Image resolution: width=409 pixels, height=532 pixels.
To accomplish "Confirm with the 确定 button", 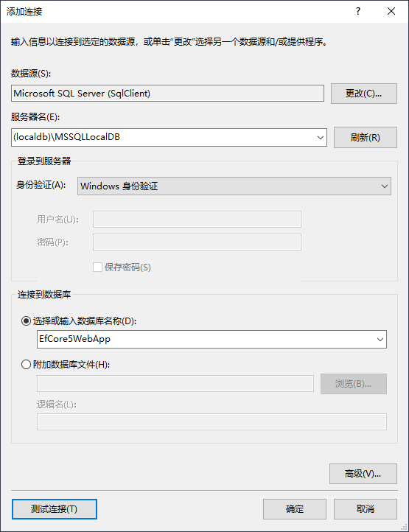I will [x=295, y=509].
